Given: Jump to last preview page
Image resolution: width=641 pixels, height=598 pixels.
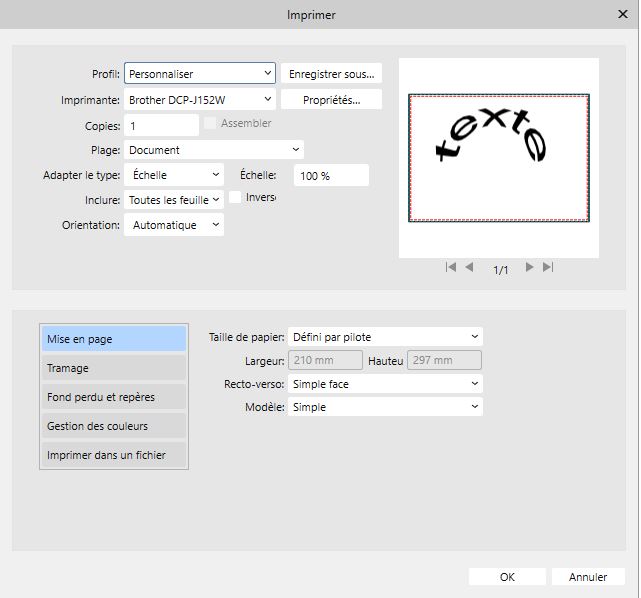Looking at the screenshot, I should tap(548, 267).
